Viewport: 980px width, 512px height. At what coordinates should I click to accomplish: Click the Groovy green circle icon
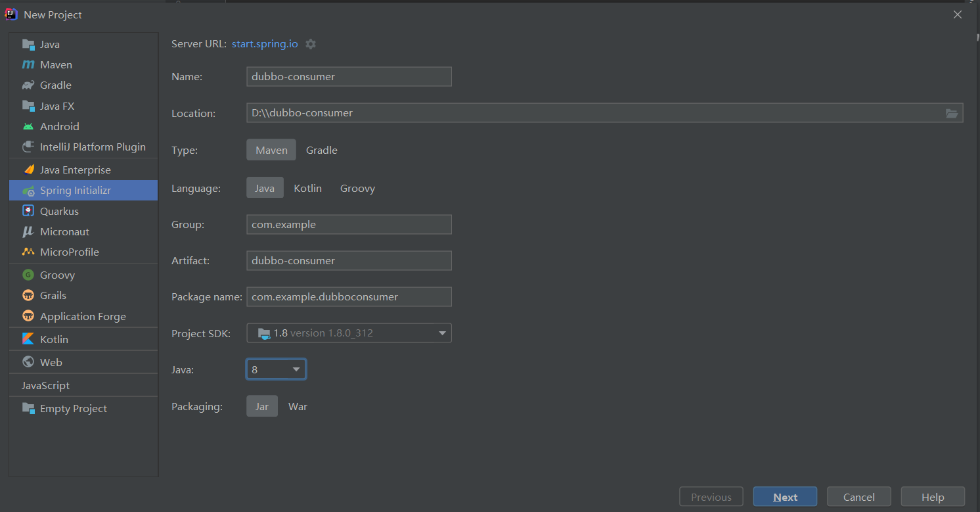pyautogui.click(x=28, y=275)
